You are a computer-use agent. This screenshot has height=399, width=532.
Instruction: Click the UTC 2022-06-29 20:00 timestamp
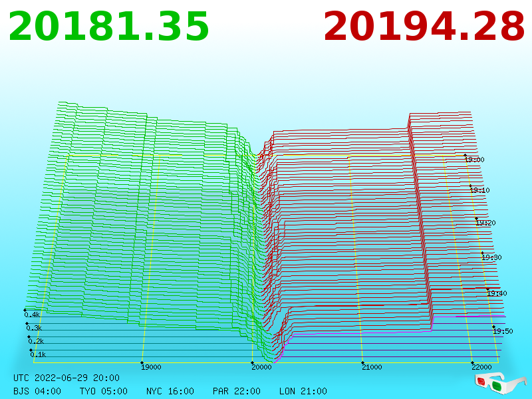click(x=66, y=378)
